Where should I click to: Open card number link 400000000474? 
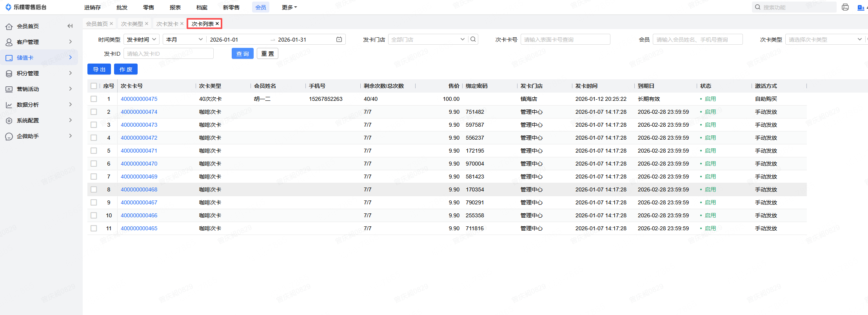(139, 112)
